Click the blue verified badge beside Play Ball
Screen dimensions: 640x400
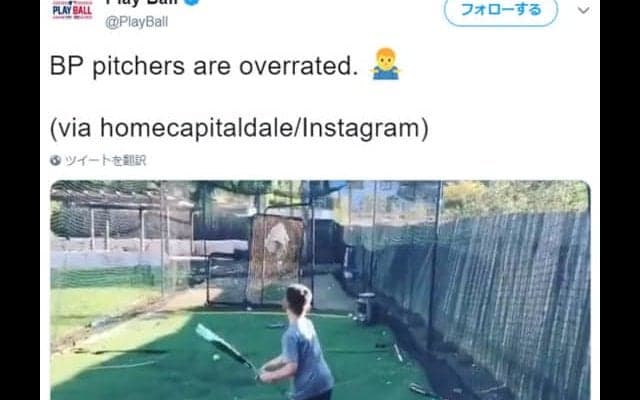(191, 2)
